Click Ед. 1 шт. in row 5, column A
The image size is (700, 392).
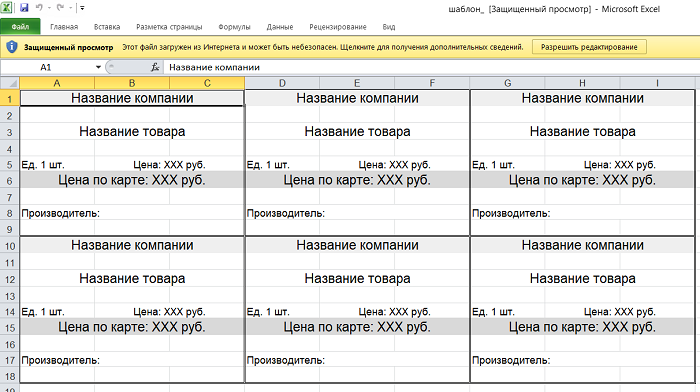[x=43, y=165]
